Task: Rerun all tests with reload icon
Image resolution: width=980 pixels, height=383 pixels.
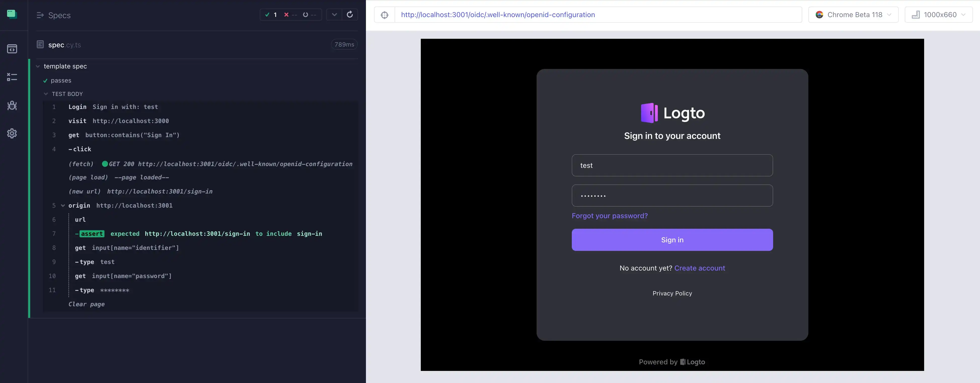Action: pos(350,14)
